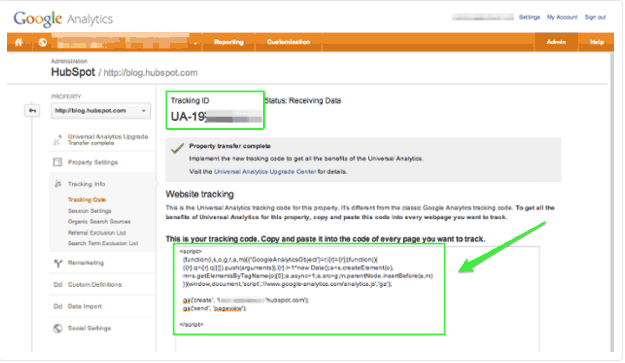Viewport: 625px width, 363px height.
Task: Open Property Settings in the sidebar
Action: (92, 162)
